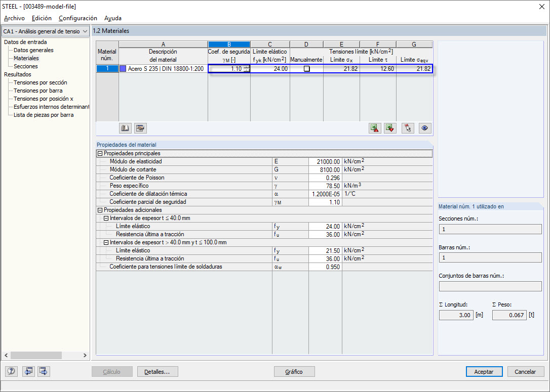Collapse the Propiedades adicionales group
The width and height of the screenshot is (550, 392).
pos(100,210)
